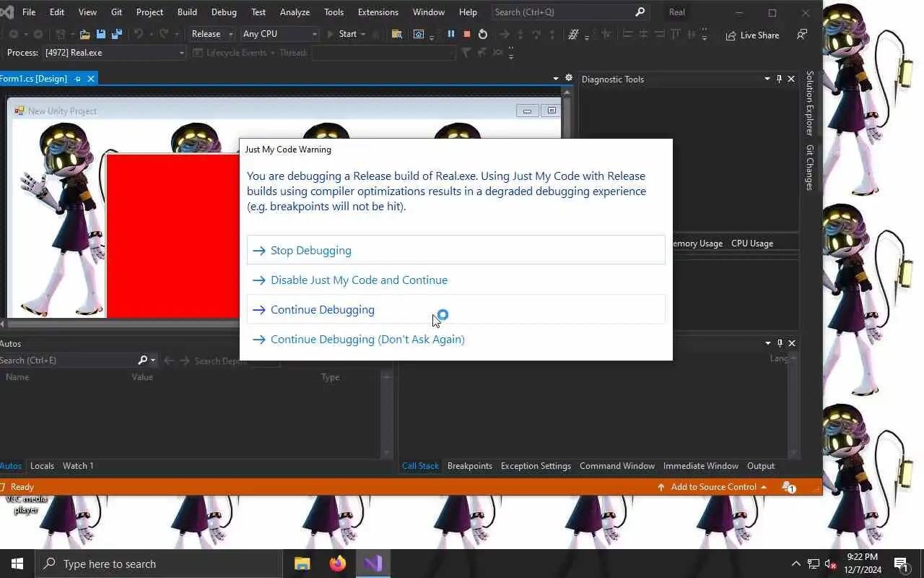Image resolution: width=924 pixels, height=578 pixels.
Task: Show hidden system tray icons
Action: (796, 564)
